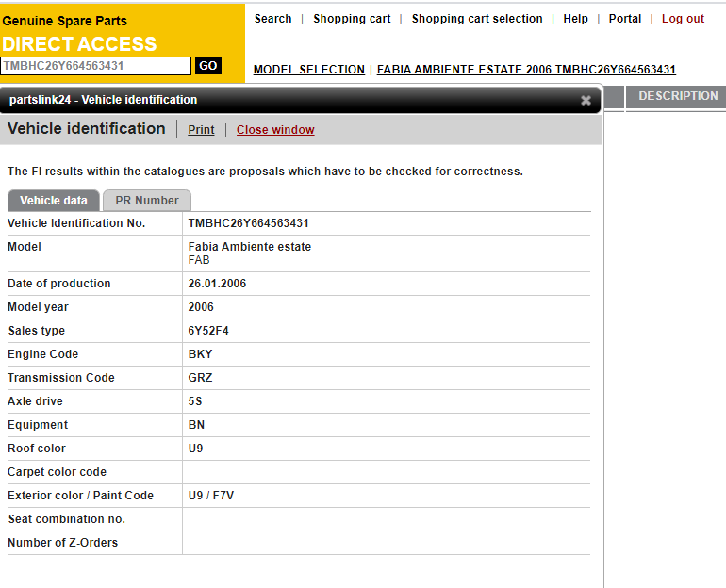
Task: Click the Sales type label
Action: click(x=36, y=331)
